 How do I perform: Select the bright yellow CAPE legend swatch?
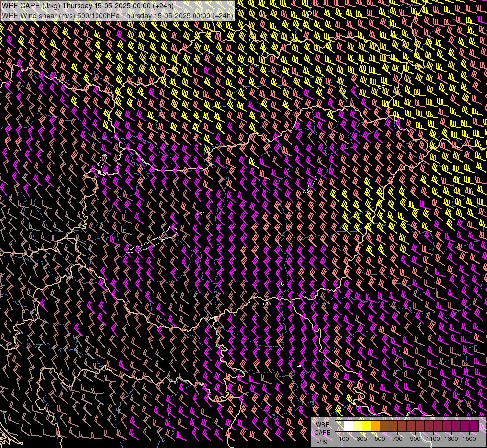tap(367, 426)
